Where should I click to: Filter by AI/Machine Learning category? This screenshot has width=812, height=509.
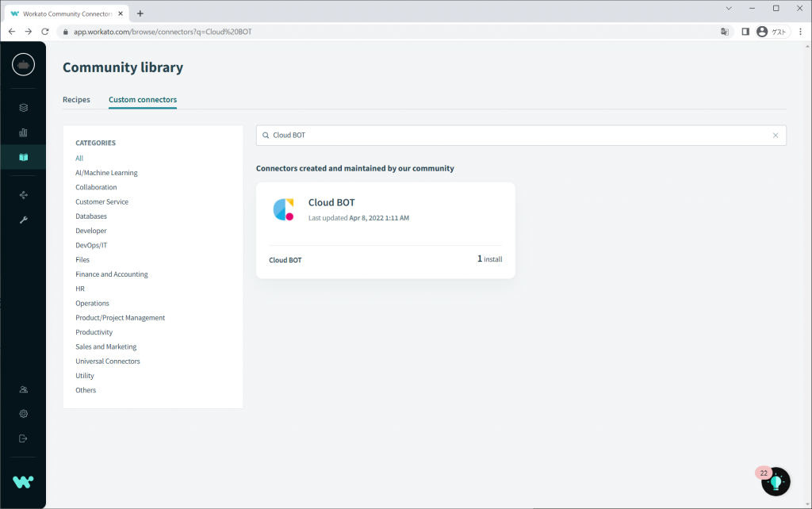(x=107, y=172)
